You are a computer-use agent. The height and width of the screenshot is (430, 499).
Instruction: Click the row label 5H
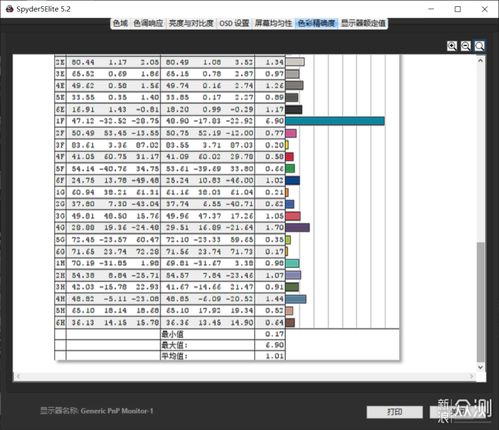pyautogui.click(x=60, y=311)
